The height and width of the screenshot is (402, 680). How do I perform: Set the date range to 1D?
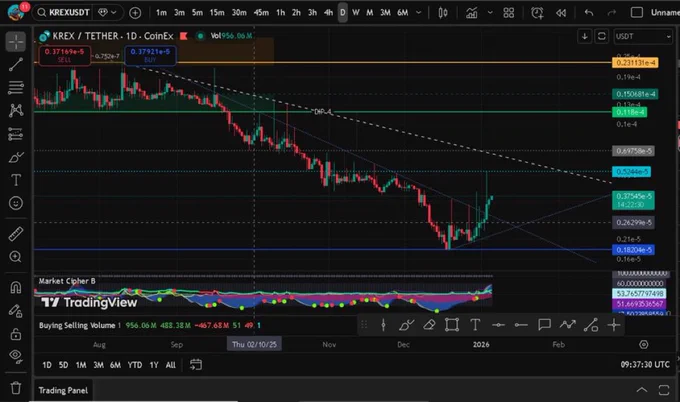click(47, 365)
